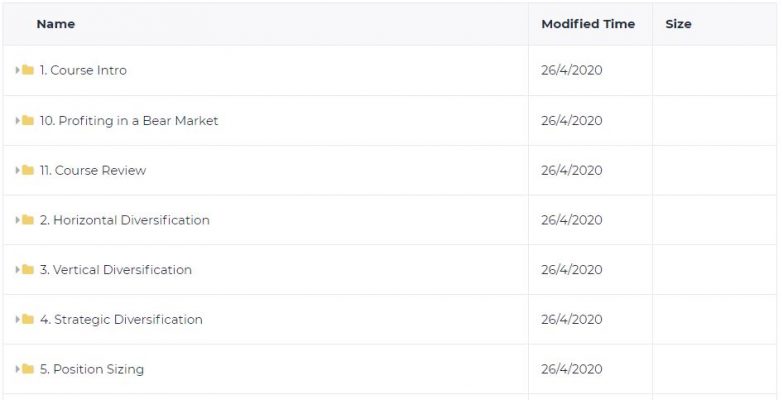Expand the 2. Horizontal Diversification arrow
Screen dimensions: 783x400
pos(17,220)
